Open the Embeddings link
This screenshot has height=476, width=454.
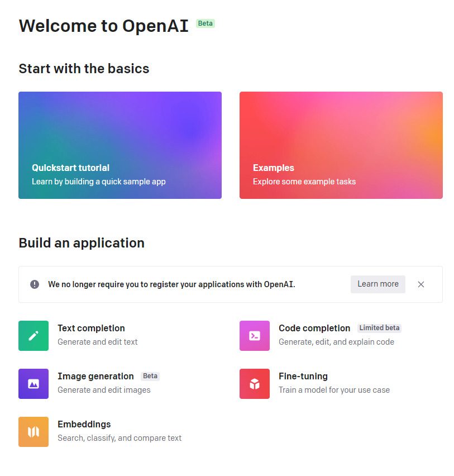84,424
